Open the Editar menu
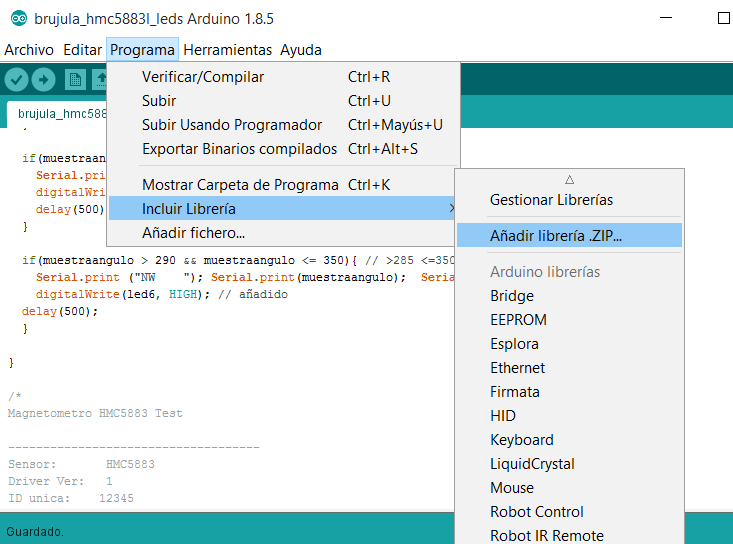Image resolution: width=733 pixels, height=544 pixels. click(x=82, y=49)
